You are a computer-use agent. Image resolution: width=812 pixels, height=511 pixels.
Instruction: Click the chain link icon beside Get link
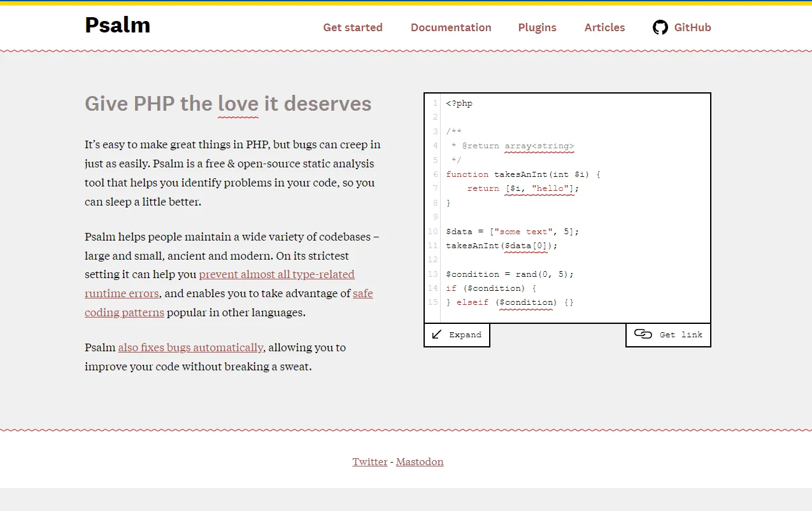pos(643,333)
